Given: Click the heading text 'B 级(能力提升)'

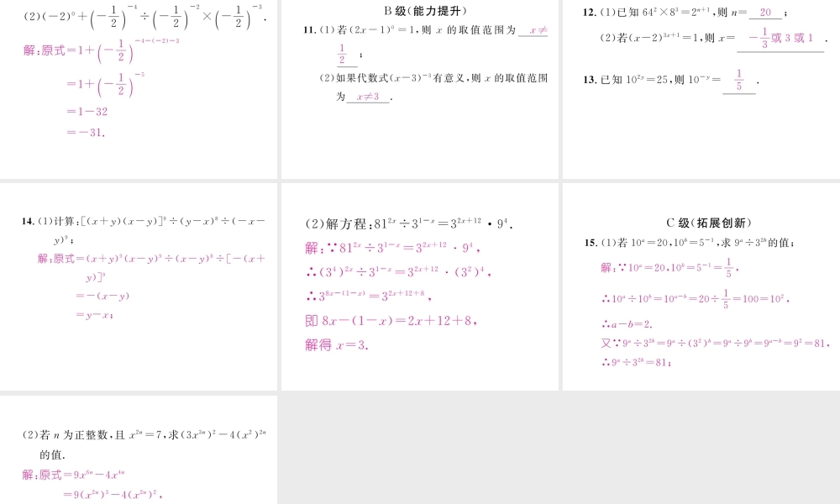Looking at the screenshot, I should 425,11.
